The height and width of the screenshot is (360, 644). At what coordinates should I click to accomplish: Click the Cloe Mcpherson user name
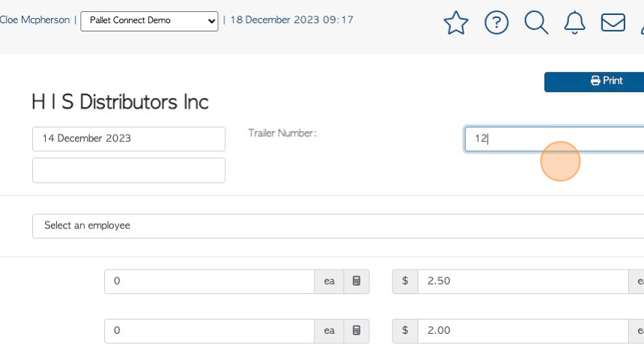pos(34,20)
